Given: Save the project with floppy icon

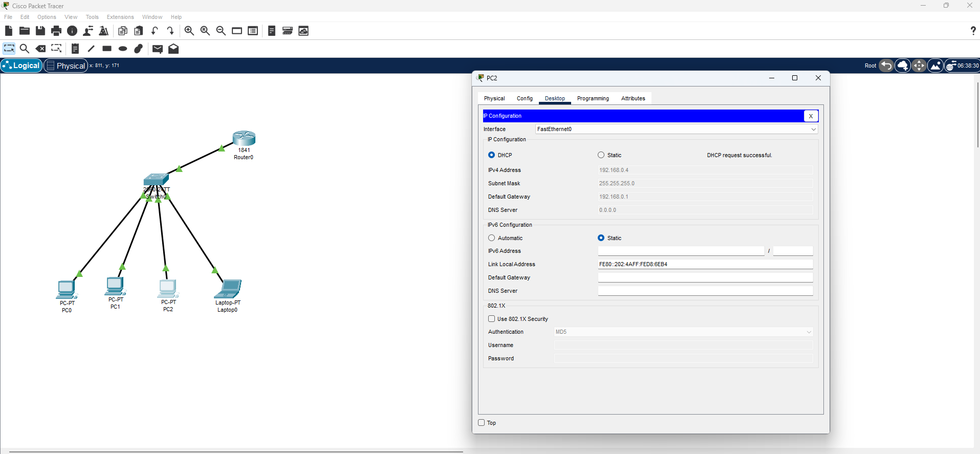Looking at the screenshot, I should click(40, 31).
